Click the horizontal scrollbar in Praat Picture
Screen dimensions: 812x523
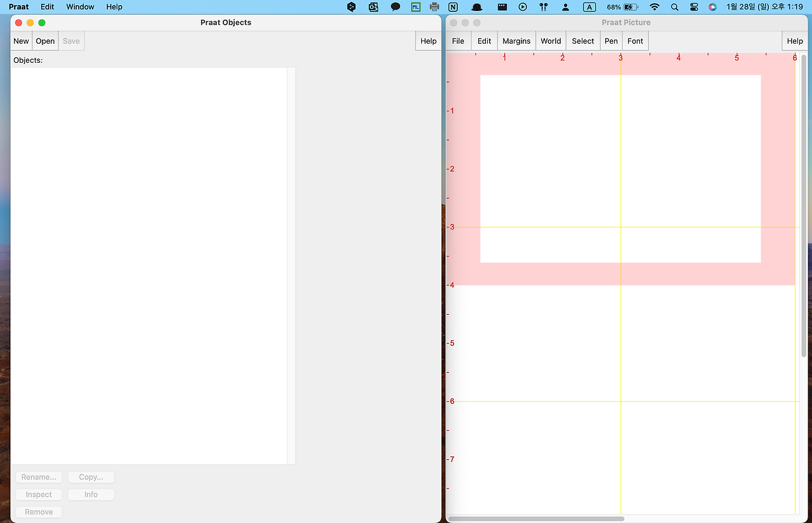click(x=536, y=519)
